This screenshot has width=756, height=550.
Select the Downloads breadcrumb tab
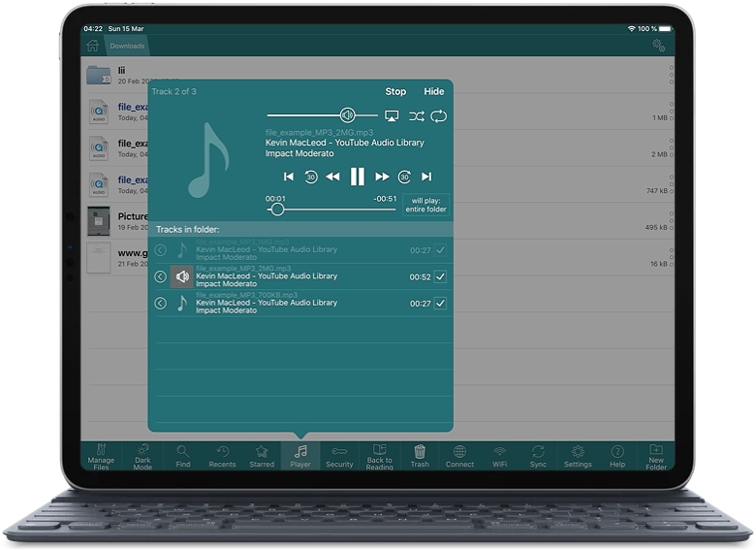(127, 47)
